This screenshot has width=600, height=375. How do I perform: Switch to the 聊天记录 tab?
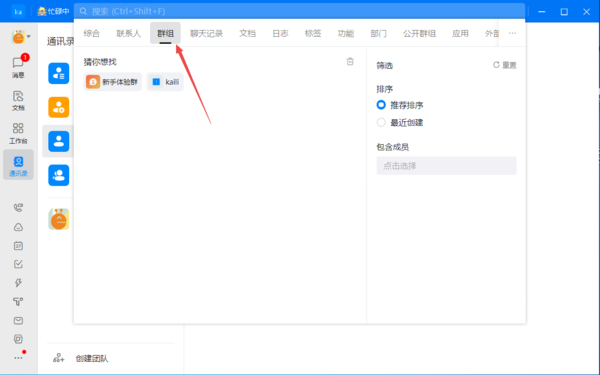pyautogui.click(x=206, y=33)
